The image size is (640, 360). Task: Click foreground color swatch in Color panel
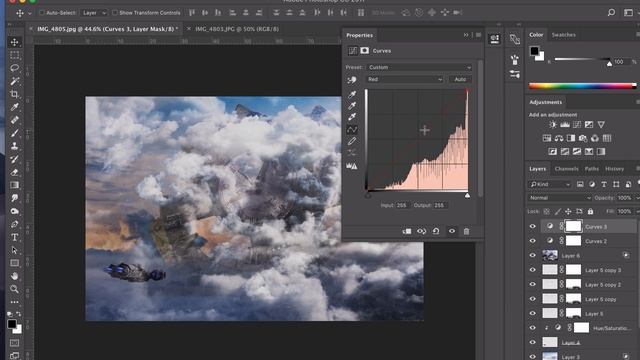tap(534, 51)
